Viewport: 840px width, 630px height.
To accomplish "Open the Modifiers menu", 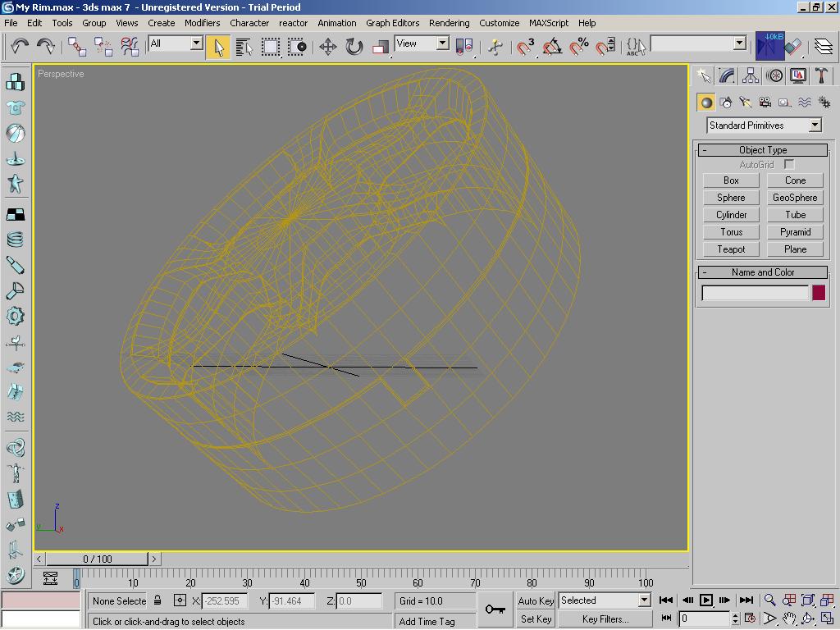I will pos(202,23).
